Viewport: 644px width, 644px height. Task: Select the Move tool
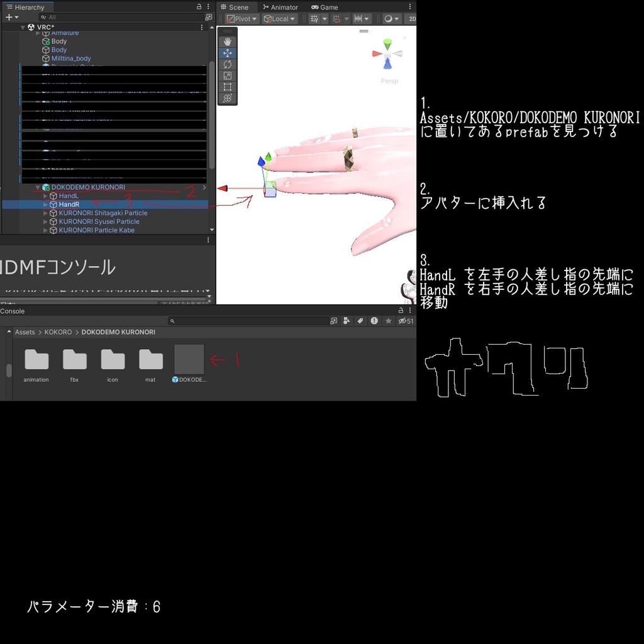tap(227, 53)
